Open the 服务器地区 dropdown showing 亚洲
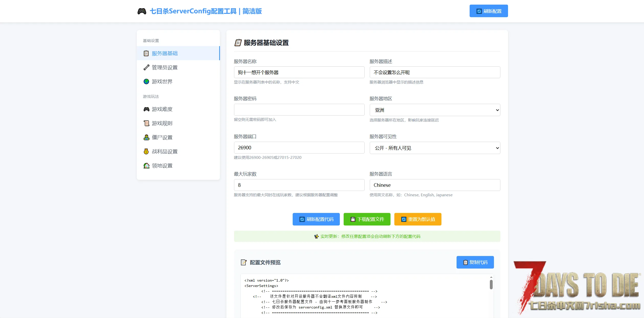644x318 pixels. click(x=435, y=110)
